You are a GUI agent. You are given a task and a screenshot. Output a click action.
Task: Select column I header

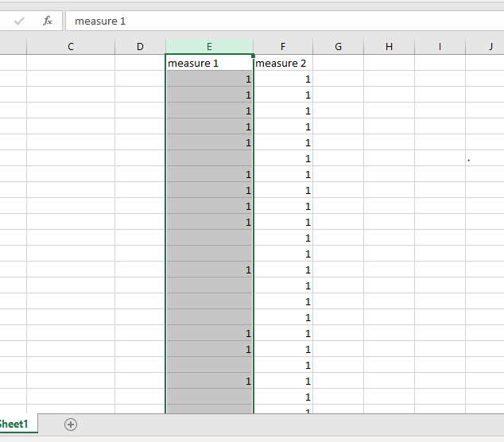[440, 47]
